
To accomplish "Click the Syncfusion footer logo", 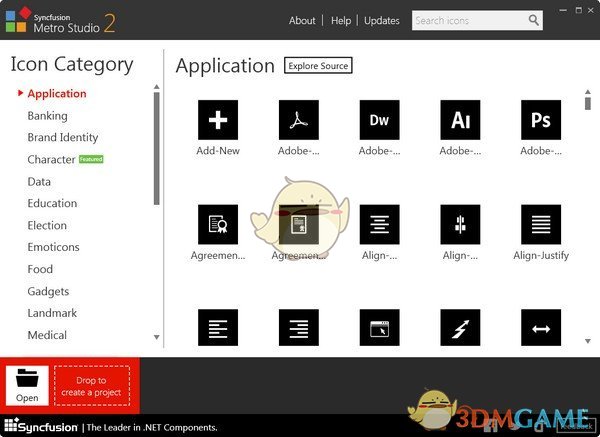I will click(x=41, y=426).
